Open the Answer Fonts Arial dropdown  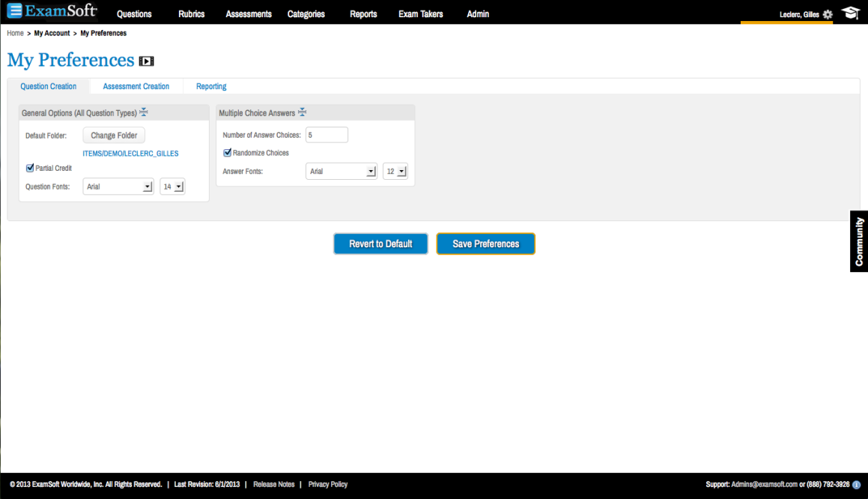coord(341,172)
